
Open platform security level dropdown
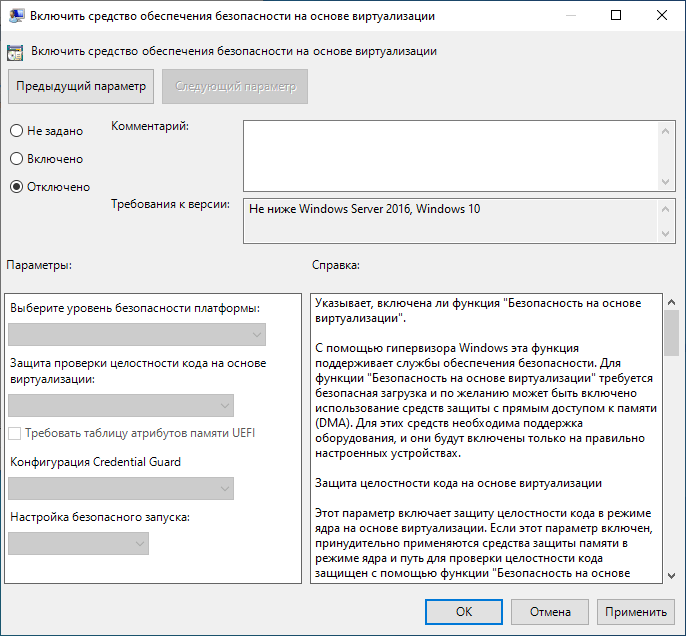click(x=137, y=335)
